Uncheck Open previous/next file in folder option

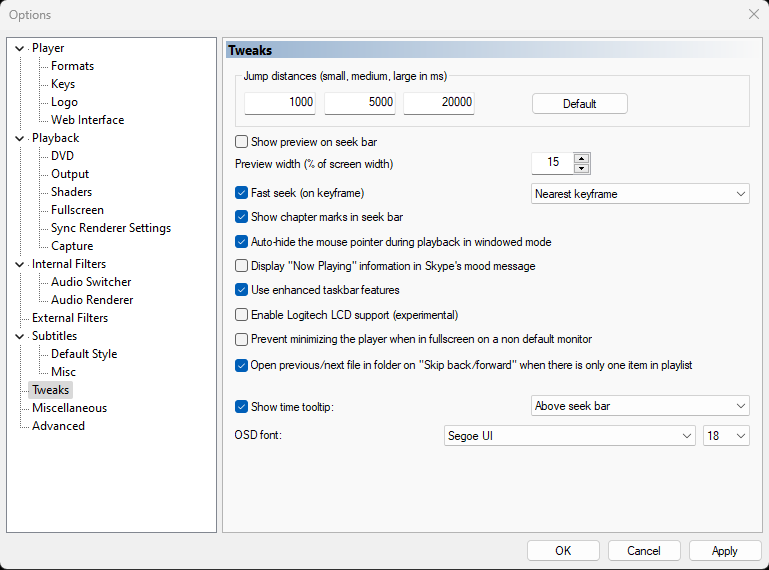[241, 365]
